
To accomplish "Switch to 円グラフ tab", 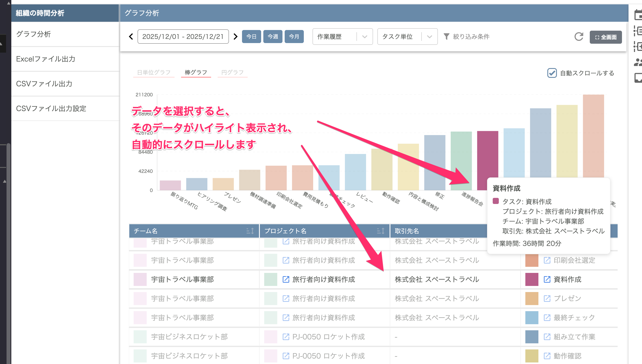I will pyautogui.click(x=232, y=72).
